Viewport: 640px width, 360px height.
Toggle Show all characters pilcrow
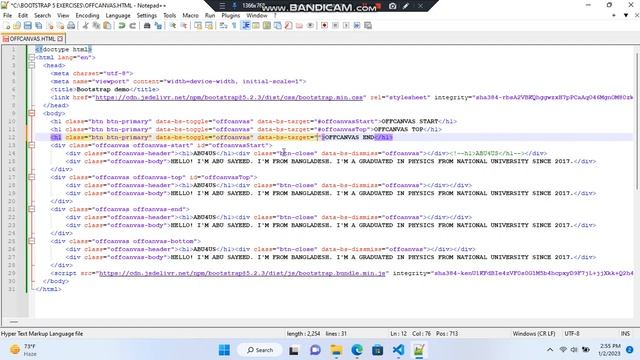[x=234, y=25]
